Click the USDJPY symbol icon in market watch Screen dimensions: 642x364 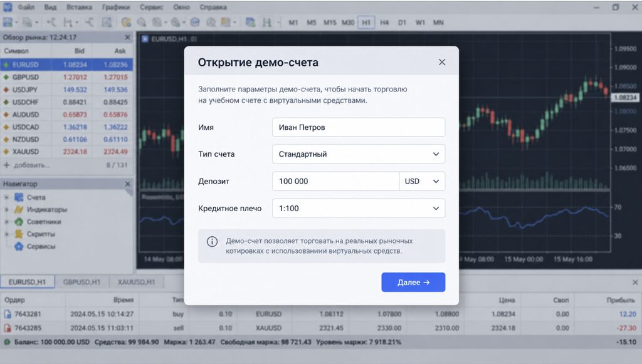[x=6, y=90]
